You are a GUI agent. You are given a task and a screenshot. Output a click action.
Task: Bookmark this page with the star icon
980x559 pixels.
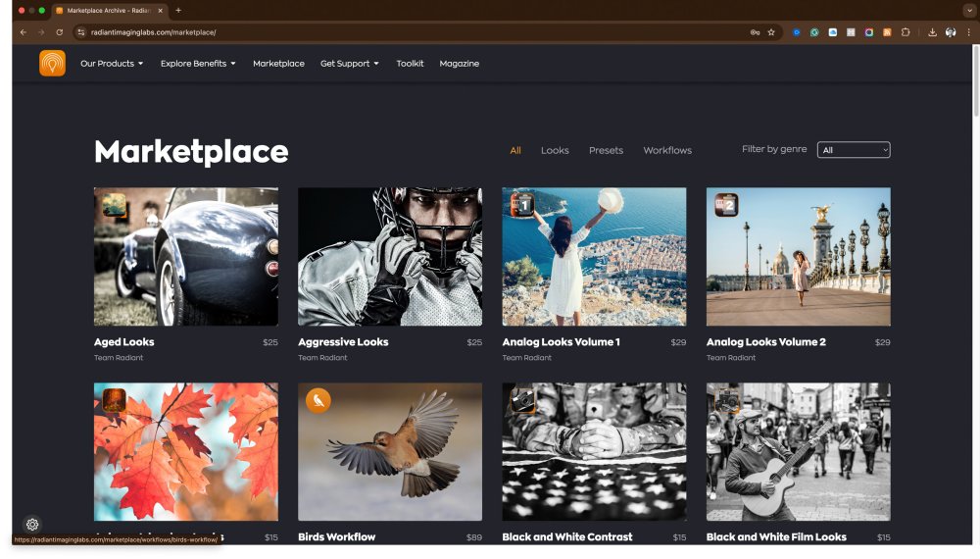pyautogui.click(x=771, y=32)
